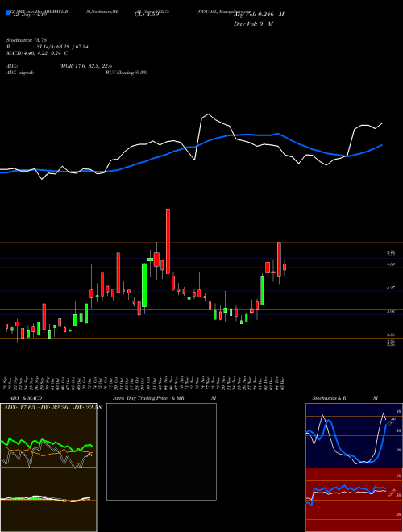This screenshot has height=532, width=403.
Task: Click the tallest red candlestick in early November
Action: click(168, 241)
